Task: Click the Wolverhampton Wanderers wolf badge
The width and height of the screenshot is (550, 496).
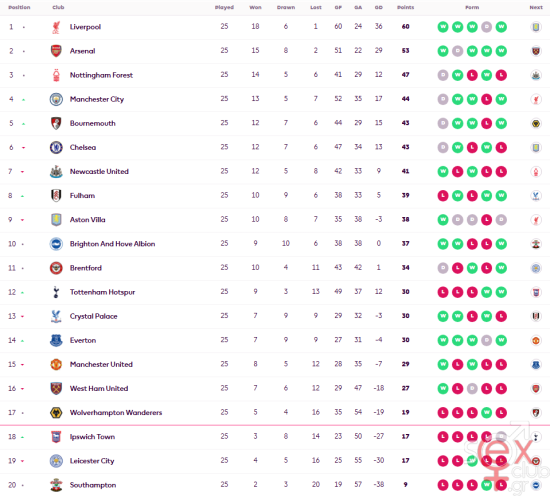Action: pos(56,413)
